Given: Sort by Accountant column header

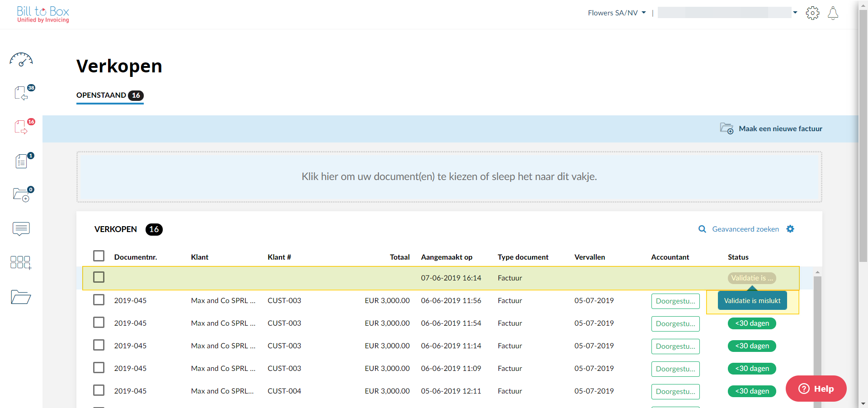Looking at the screenshot, I should click(x=670, y=257).
